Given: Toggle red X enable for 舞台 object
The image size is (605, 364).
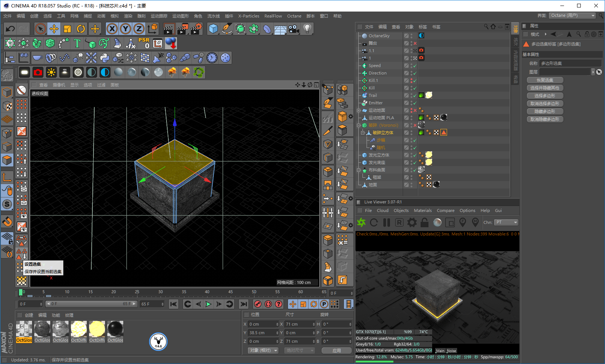Looking at the screenshot, I should [x=415, y=43].
